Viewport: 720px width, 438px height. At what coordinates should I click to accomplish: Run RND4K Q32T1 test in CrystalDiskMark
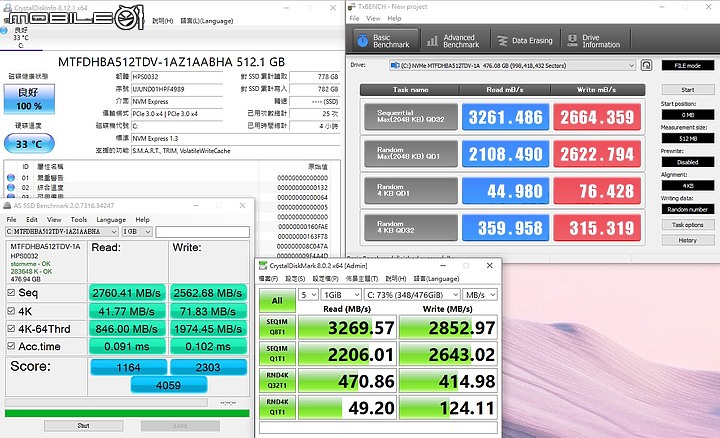click(277, 380)
